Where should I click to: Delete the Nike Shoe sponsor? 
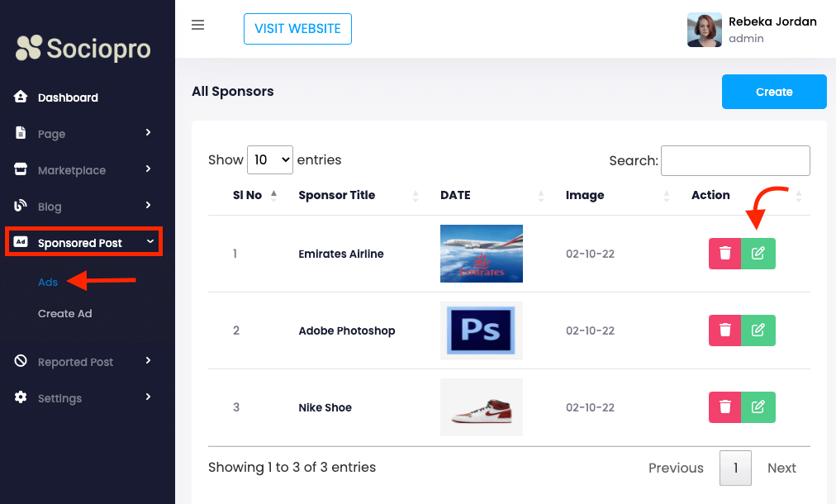coord(724,407)
